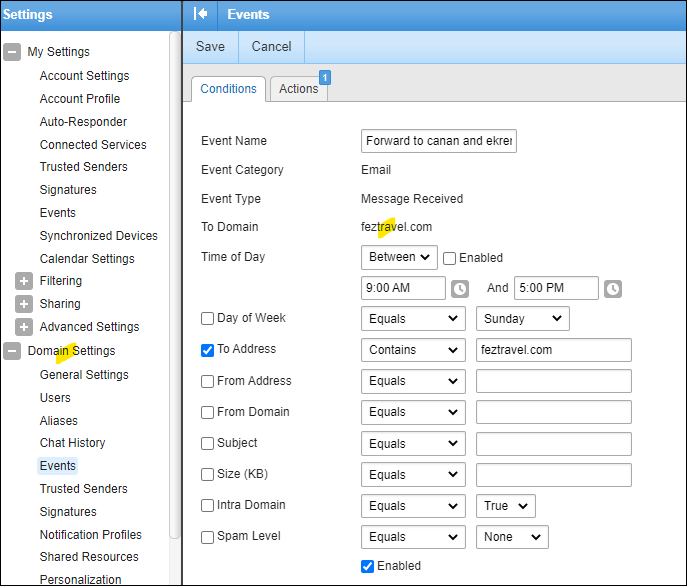Expand the Advanced Settings tree node
This screenshot has width=687, height=586.
pyautogui.click(x=24, y=327)
